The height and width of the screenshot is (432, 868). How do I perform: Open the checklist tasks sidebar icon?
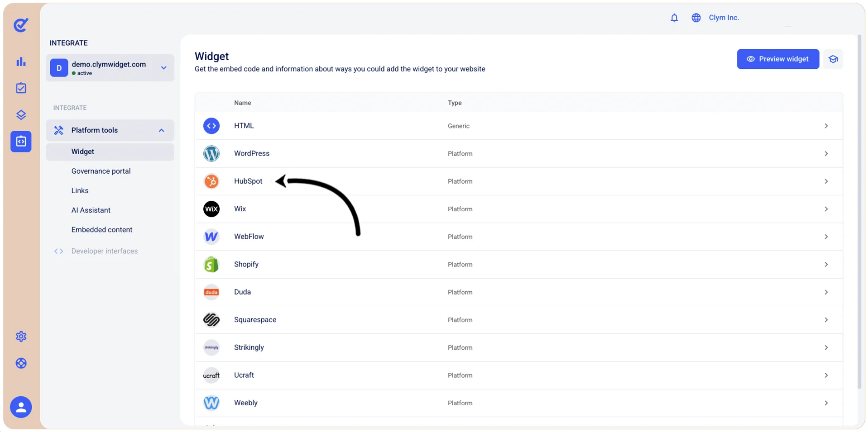tap(21, 88)
